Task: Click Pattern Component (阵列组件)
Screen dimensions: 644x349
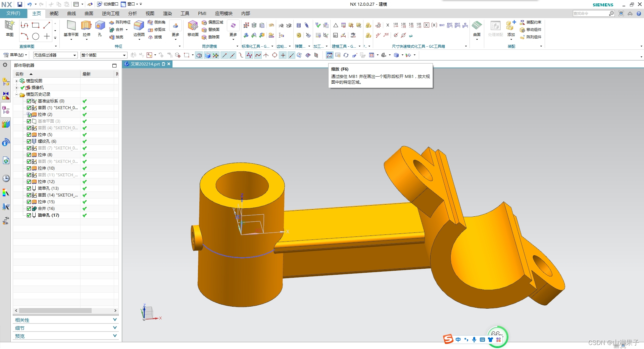Action: coord(531,37)
